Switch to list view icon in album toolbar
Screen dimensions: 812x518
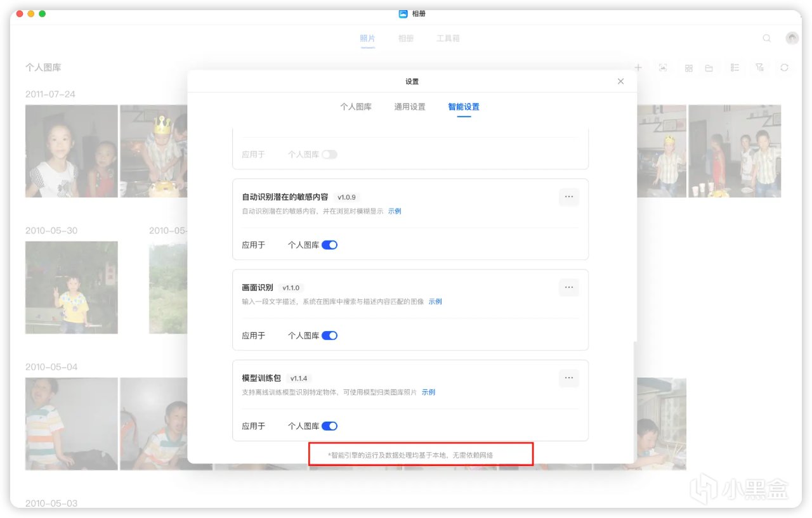pos(735,68)
